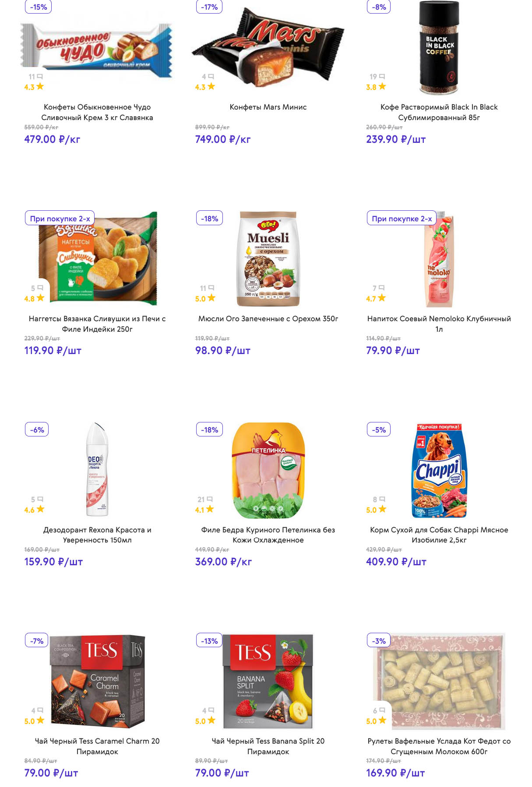Open the Mars minis product image
Screen dimensions: 532x787
(x=268, y=48)
